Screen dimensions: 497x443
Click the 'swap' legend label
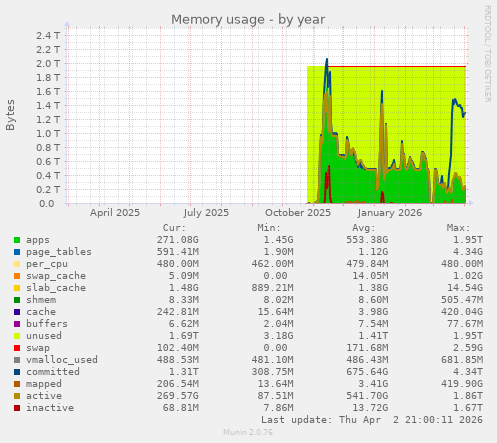[38, 348]
